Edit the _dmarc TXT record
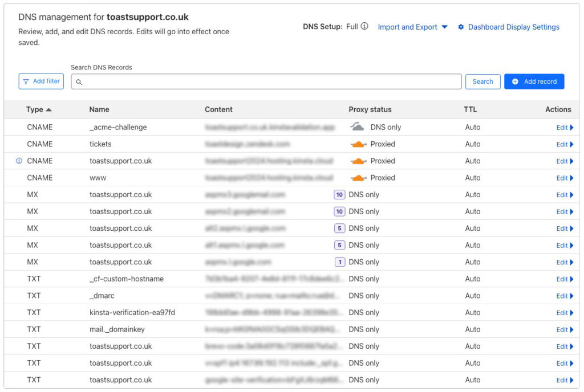The height and width of the screenshot is (392, 584). (565, 296)
